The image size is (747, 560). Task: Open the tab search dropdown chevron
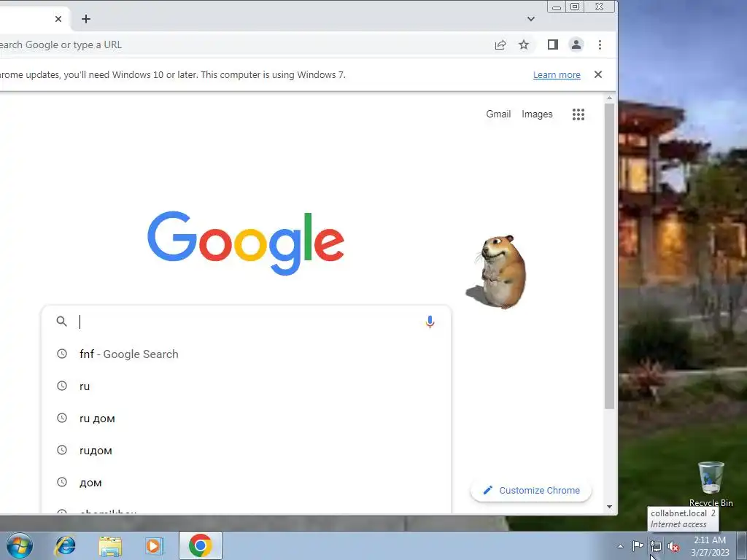(x=531, y=19)
